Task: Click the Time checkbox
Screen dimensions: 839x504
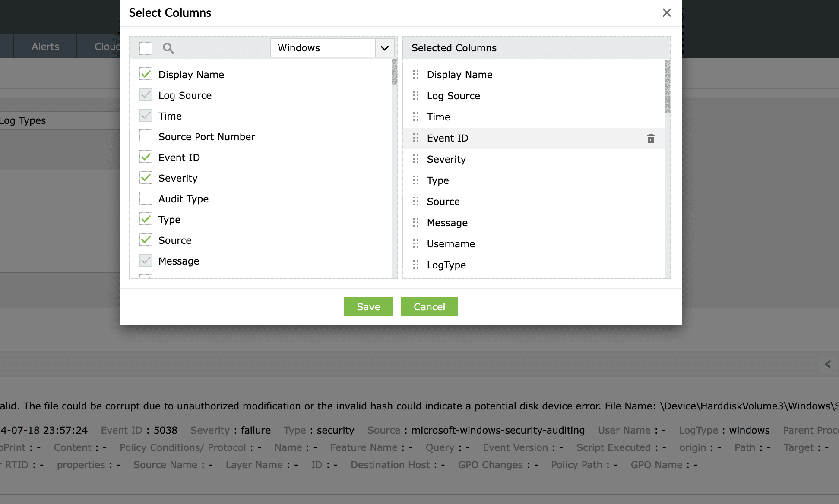Action: (146, 116)
